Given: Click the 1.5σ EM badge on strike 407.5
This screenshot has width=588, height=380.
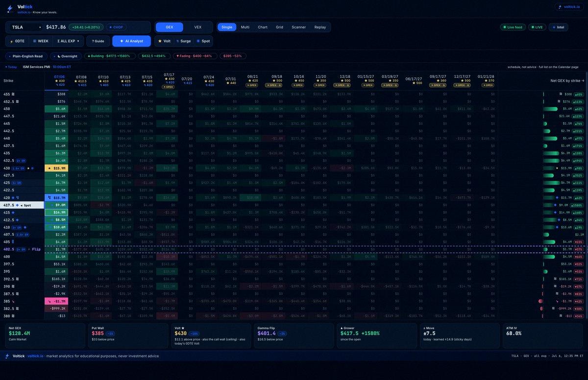Looking at the screenshot, I should 23,235.
